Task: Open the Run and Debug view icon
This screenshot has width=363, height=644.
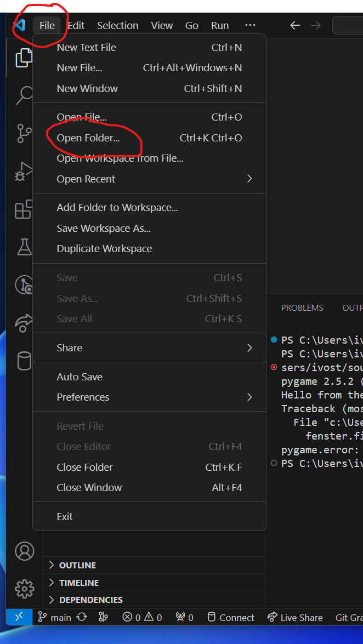Action: pyautogui.click(x=24, y=171)
